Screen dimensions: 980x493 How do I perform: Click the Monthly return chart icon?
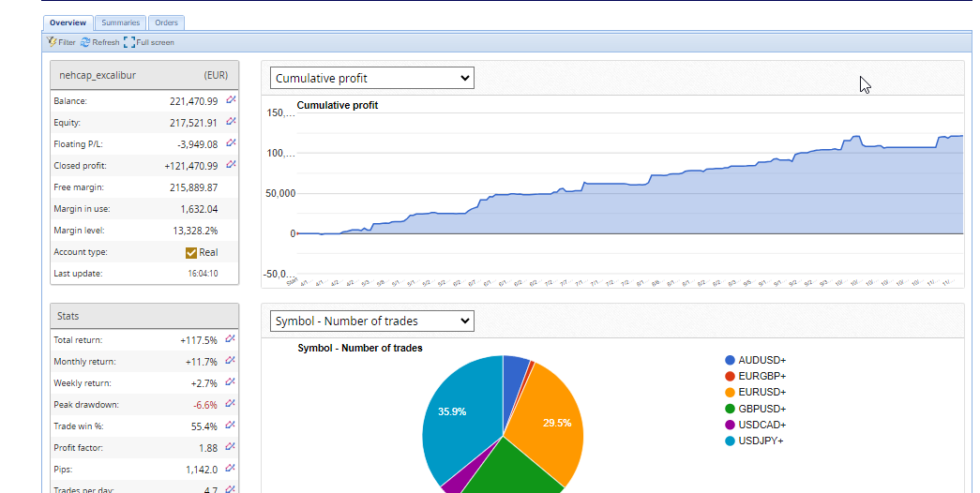click(231, 361)
